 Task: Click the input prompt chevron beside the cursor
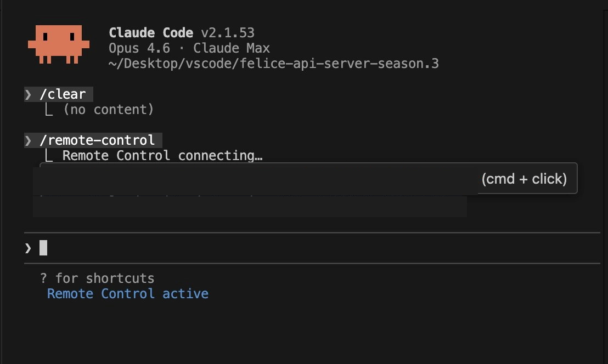point(28,248)
